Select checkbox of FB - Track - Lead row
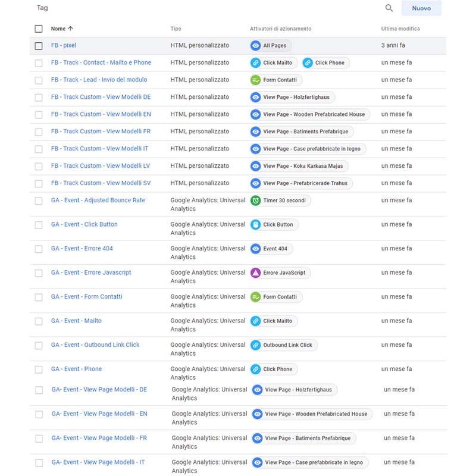 pos(39,80)
